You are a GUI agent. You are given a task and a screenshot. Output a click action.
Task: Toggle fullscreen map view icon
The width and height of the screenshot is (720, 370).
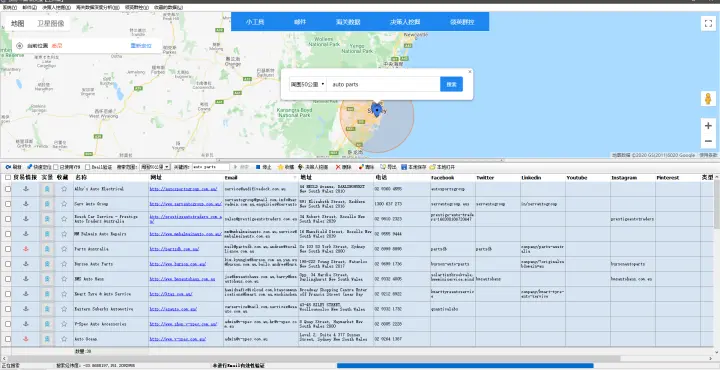click(708, 23)
